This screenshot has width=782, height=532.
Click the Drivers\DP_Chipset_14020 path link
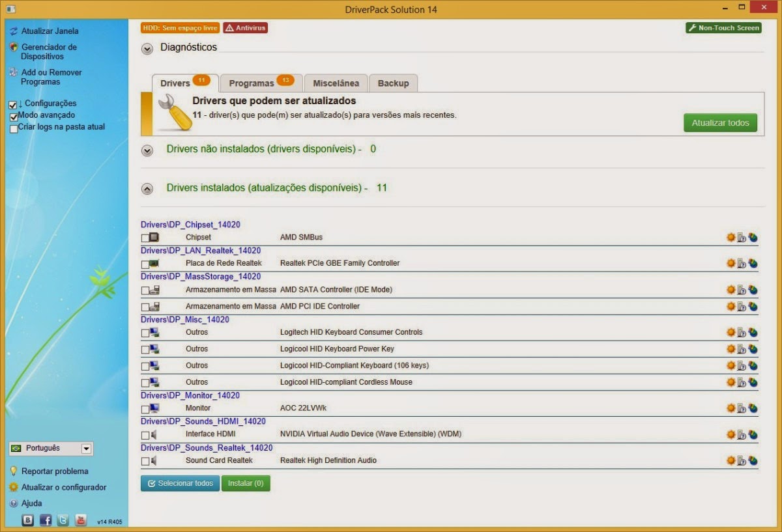(x=190, y=225)
